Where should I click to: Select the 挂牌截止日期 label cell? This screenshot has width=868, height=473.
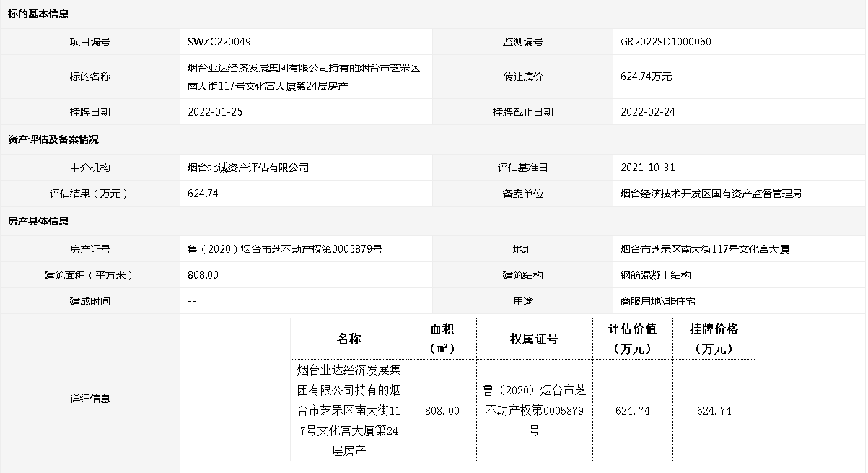pos(523,112)
